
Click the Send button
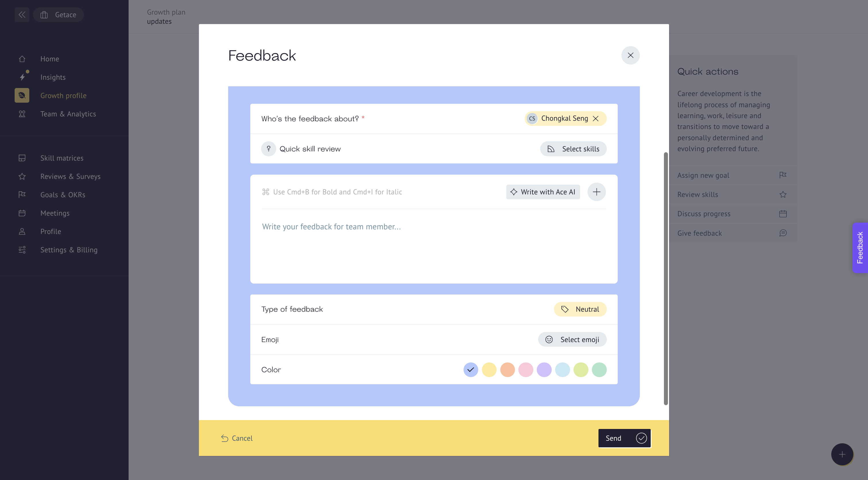(624, 438)
